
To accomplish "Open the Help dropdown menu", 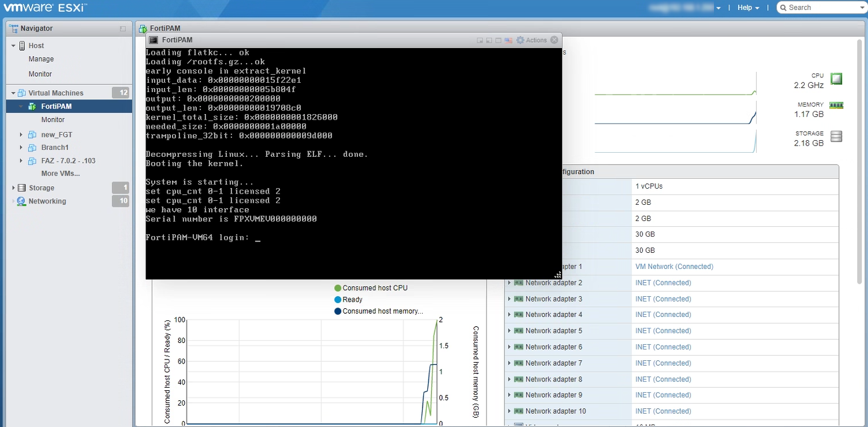I will tap(747, 7).
